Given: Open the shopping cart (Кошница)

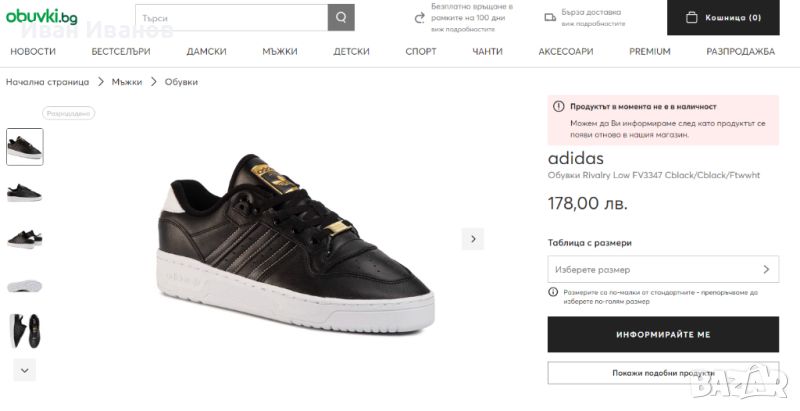Looking at the screenshot, I should coord(723,18).
